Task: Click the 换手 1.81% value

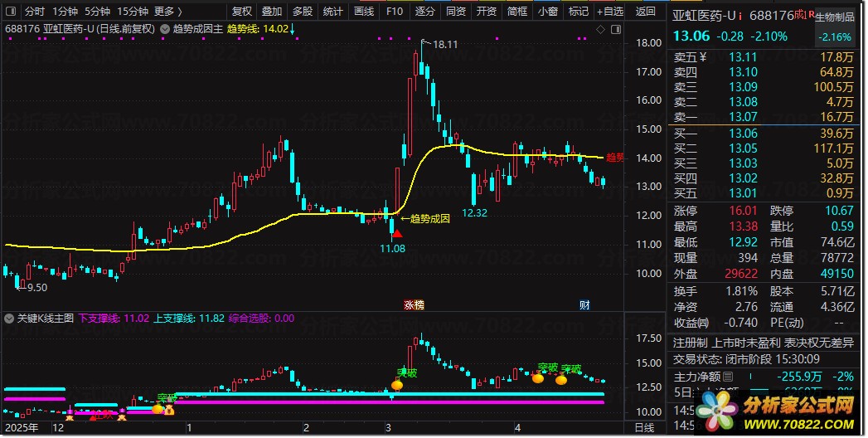Action: 741,291
